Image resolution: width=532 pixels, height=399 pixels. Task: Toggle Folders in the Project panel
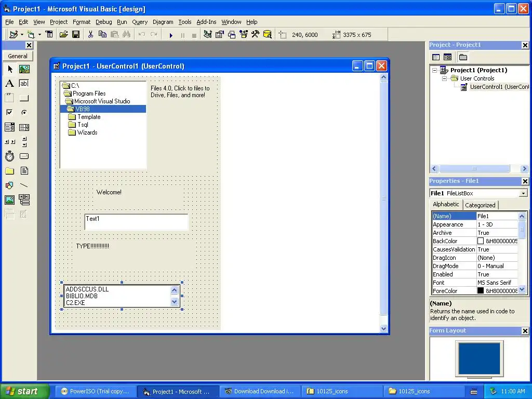[463, 57]
